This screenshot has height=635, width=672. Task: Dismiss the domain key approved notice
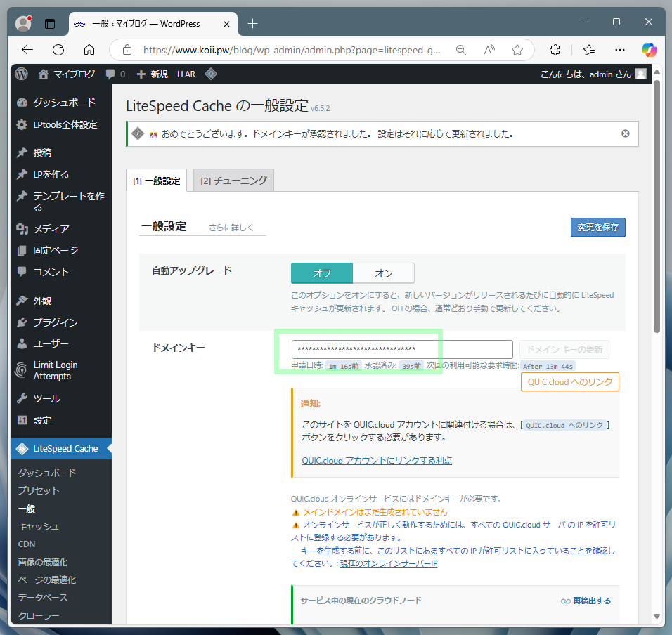tap(626, 133)
